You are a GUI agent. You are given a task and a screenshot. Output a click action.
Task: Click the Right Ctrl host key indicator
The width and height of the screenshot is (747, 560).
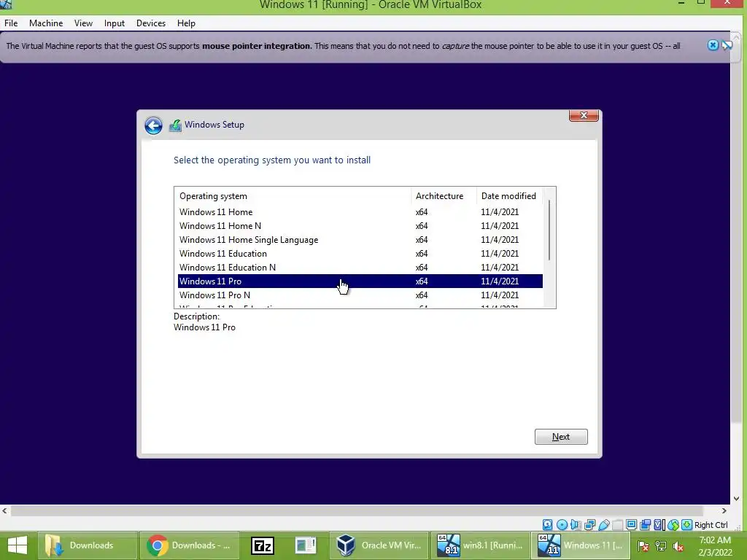pyautogui.click(x=711, y=525)
